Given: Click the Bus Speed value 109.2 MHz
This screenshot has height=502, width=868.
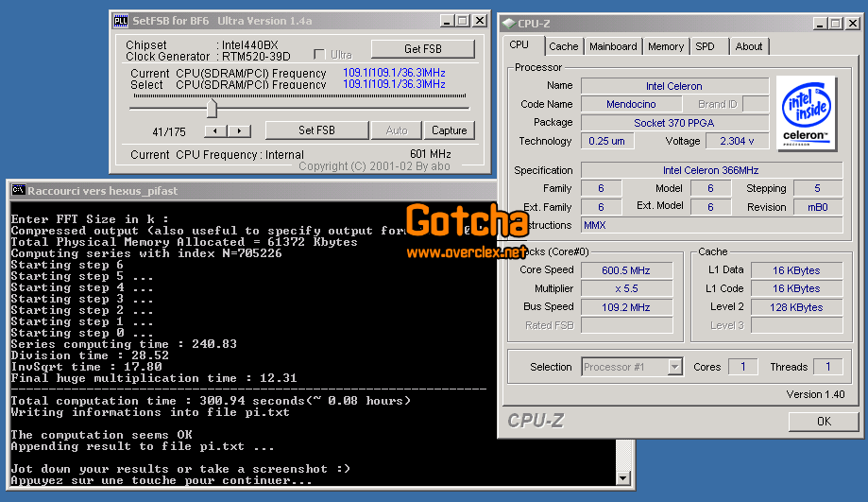Looking at the screenshot, I should pyautogui.click(x=626, y=307).
